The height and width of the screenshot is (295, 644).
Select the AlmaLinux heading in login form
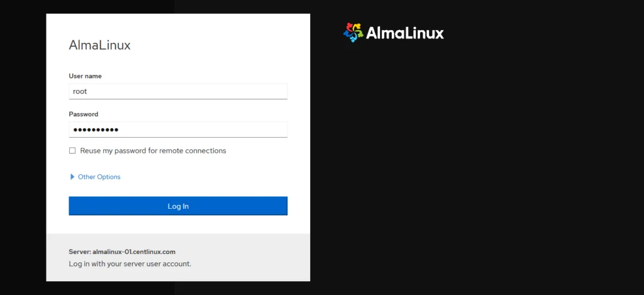pyautogui.click(x=99, y=45)
